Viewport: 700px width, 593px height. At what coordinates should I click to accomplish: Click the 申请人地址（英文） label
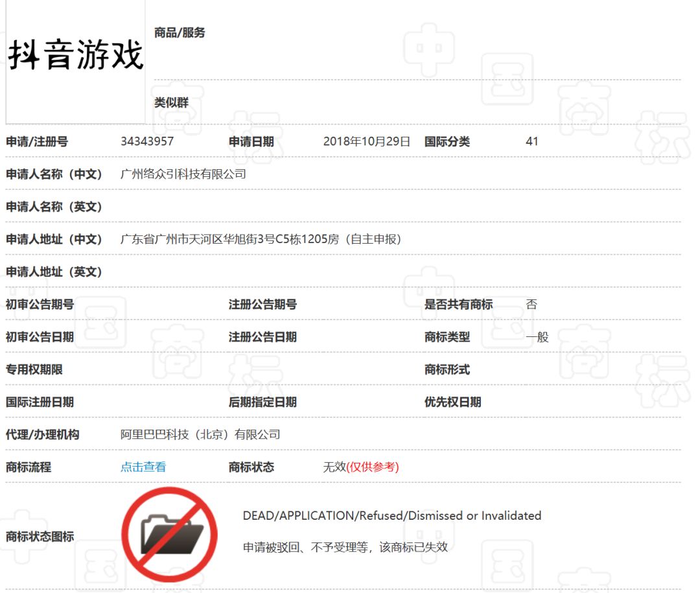pyautogui.click(x=54, y=272)
